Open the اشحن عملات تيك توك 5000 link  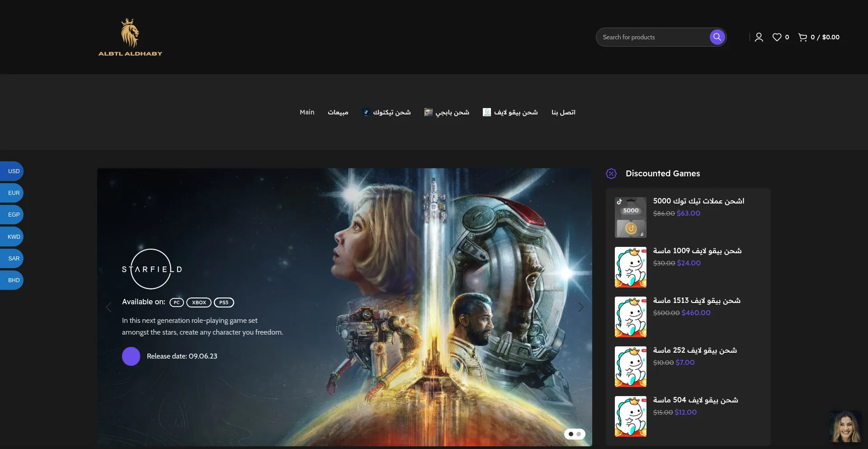pyautogui.click(x=698, y=201)
